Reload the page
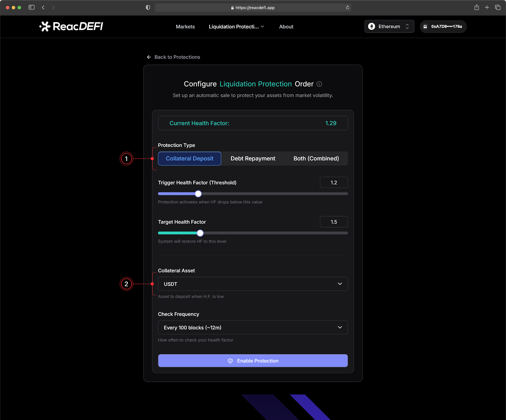 [348, 8]
